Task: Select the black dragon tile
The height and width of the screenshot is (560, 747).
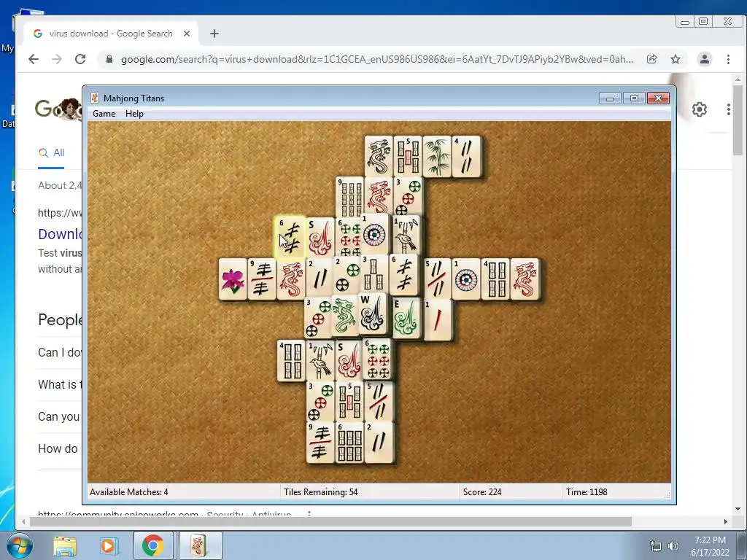Action: (379, 156)
